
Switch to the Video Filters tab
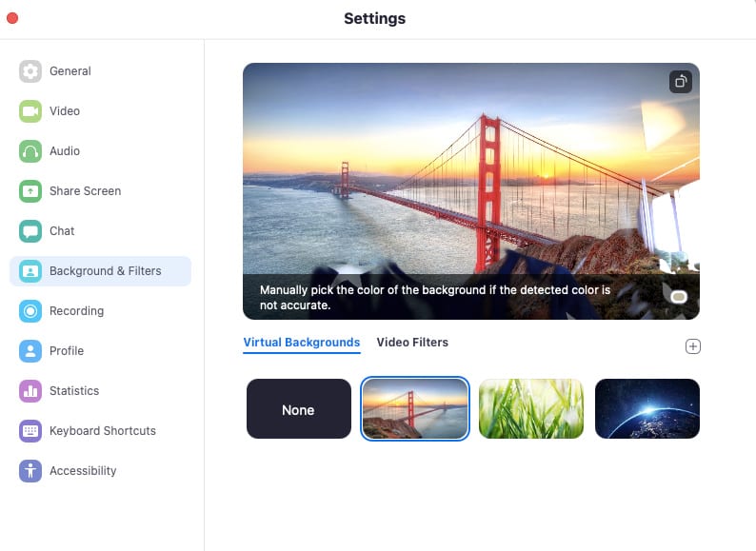(x=412, y=343)
